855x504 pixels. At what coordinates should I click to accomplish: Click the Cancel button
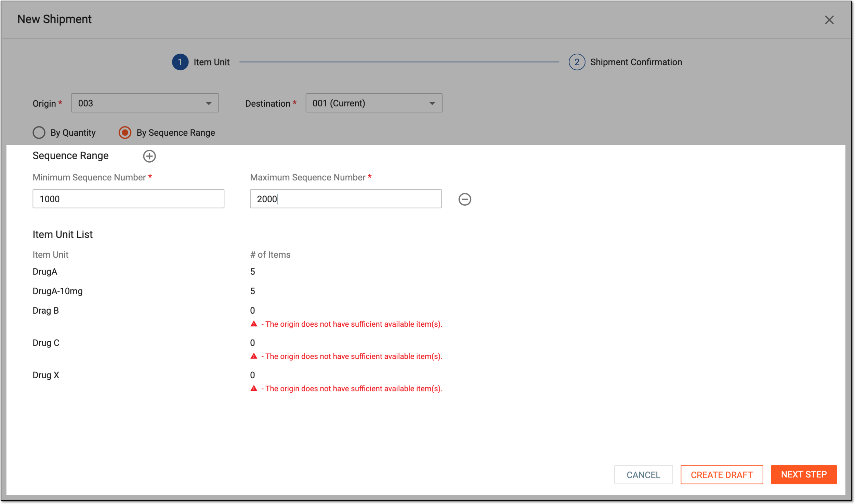click(643, 474)
